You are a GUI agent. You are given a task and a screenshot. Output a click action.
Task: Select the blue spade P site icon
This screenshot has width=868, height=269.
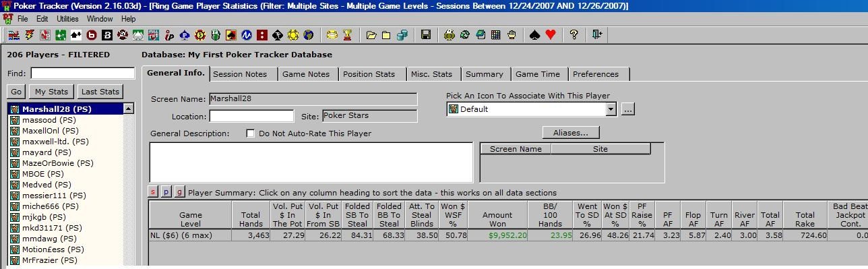tap(185, 35)
